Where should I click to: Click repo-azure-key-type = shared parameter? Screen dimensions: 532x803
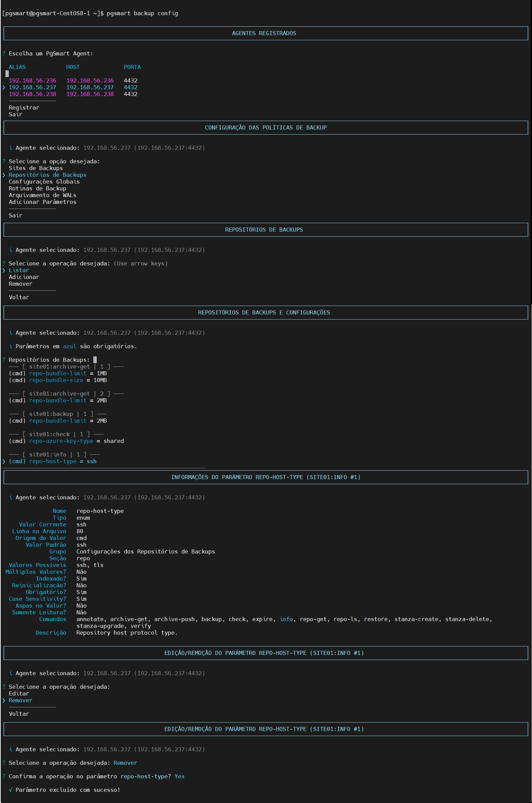pyautogui.click(x=66, y=441)
